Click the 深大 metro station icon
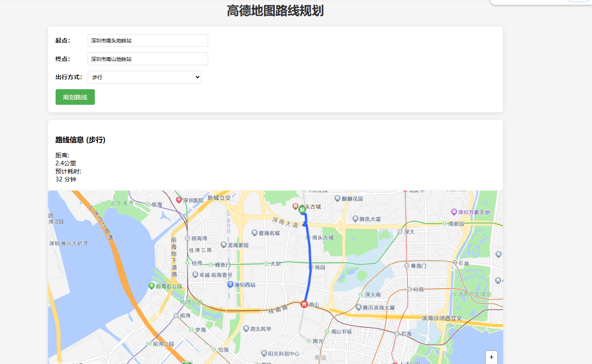The image size is (592, 364). (400, 231)
